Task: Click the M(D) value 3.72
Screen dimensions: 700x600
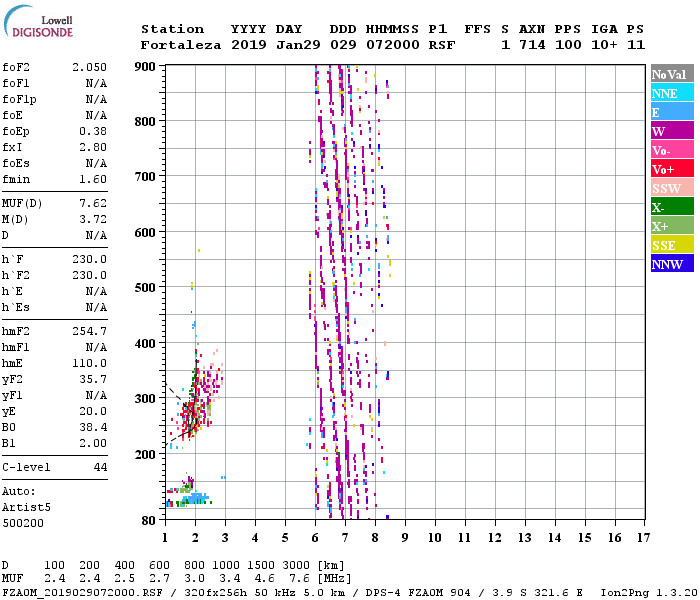Action: 93,219
